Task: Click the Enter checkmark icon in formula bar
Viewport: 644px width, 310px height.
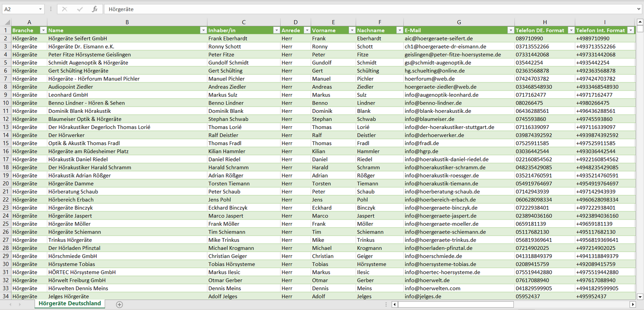Action: (80, 9)
